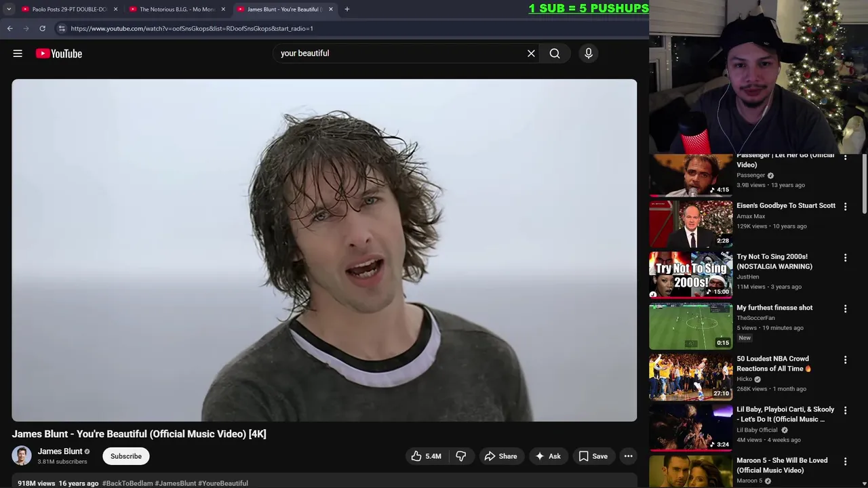Open Maroon 5 She Will Be Loved thumbnail
This screenshot has height=488, width=868.
coord(690,472)
